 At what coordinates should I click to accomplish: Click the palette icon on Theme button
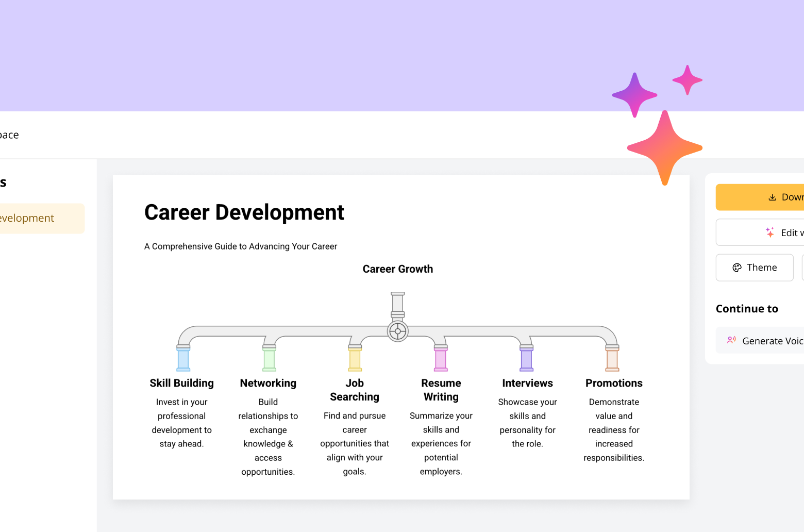pos(737,268)
